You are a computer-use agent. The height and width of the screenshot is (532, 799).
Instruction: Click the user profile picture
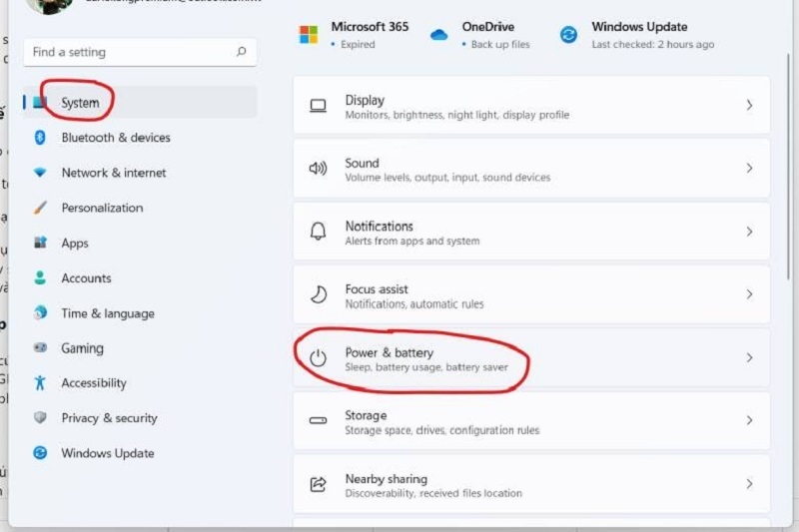(x=49, y=5)
